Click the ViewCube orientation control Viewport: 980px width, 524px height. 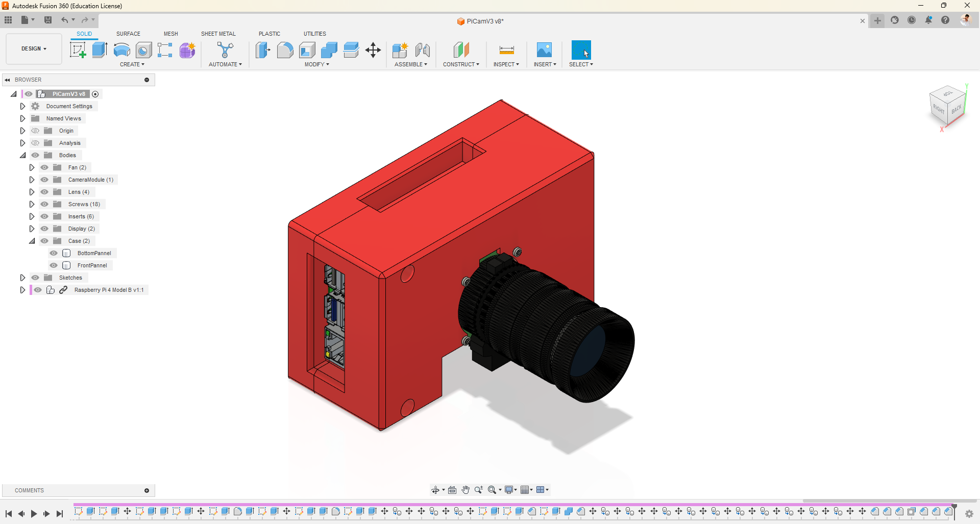click(x=948, y=106)
